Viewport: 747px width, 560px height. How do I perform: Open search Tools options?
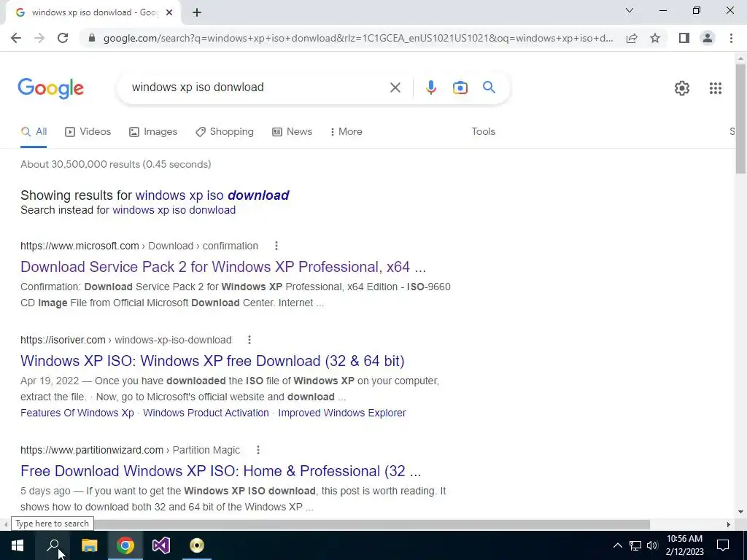coord(483,132)
